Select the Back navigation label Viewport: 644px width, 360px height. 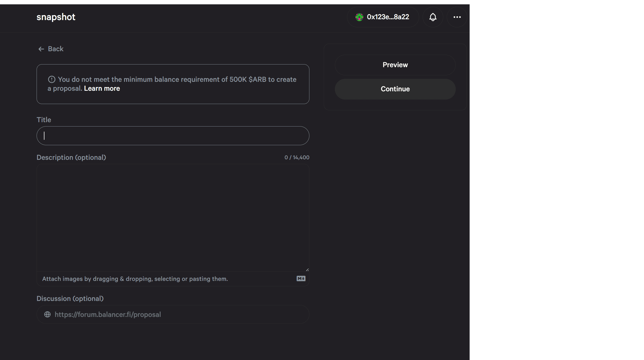click(56, 49)
